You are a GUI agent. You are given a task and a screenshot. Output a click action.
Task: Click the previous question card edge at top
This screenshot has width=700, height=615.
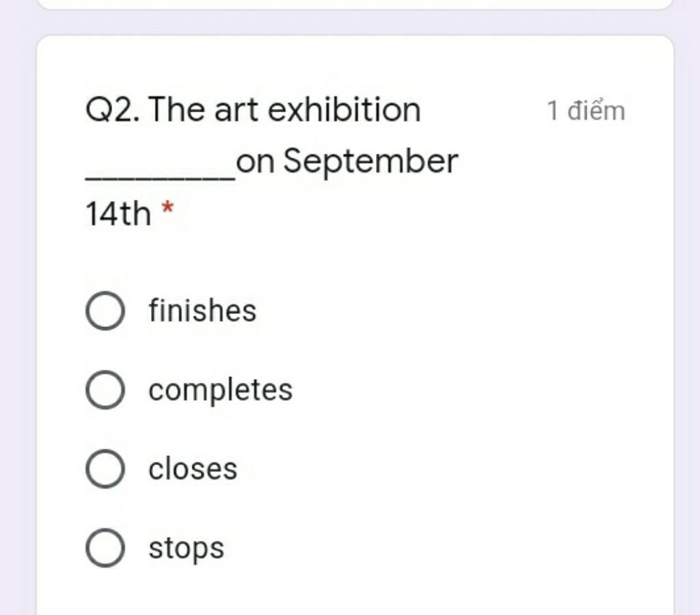(354, 4)
